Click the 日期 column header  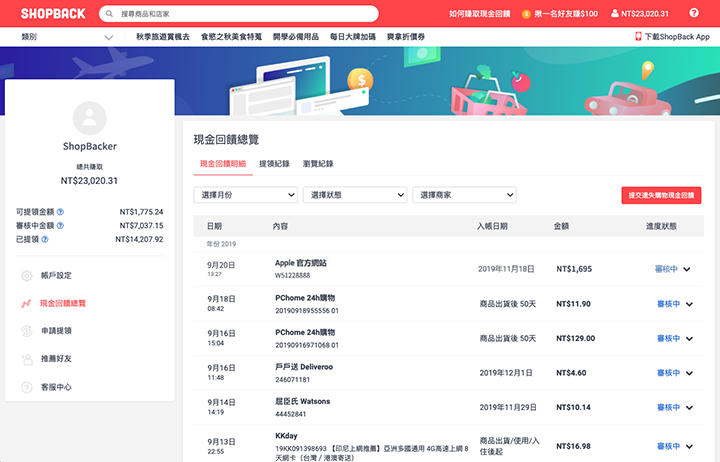point(214,226)
